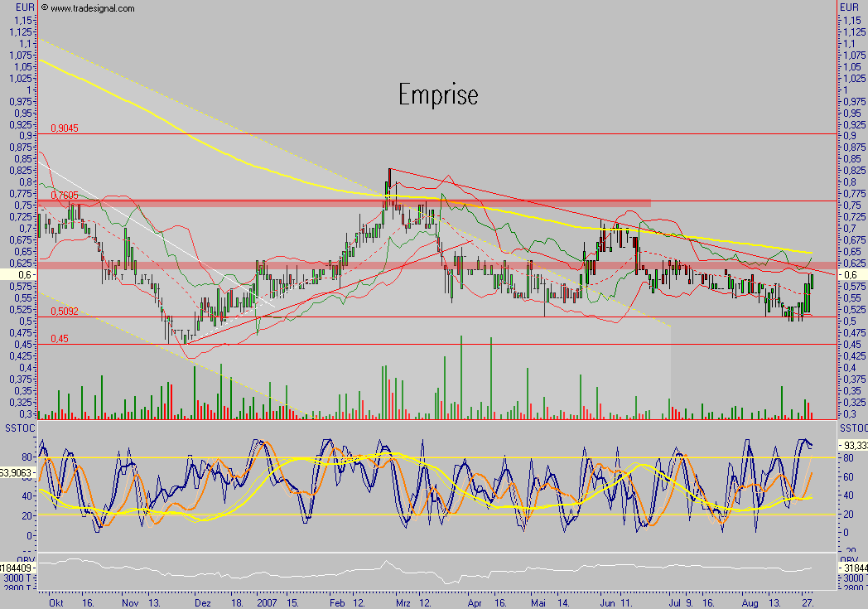This screenshot has width=868, height=609.
Task: Click the 0,5092 support level label
Action: (x=65, y=312)
